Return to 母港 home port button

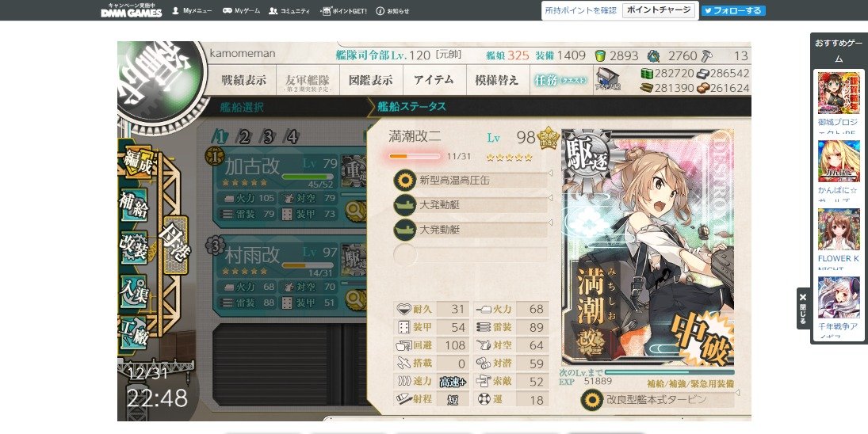coord(174,245)
